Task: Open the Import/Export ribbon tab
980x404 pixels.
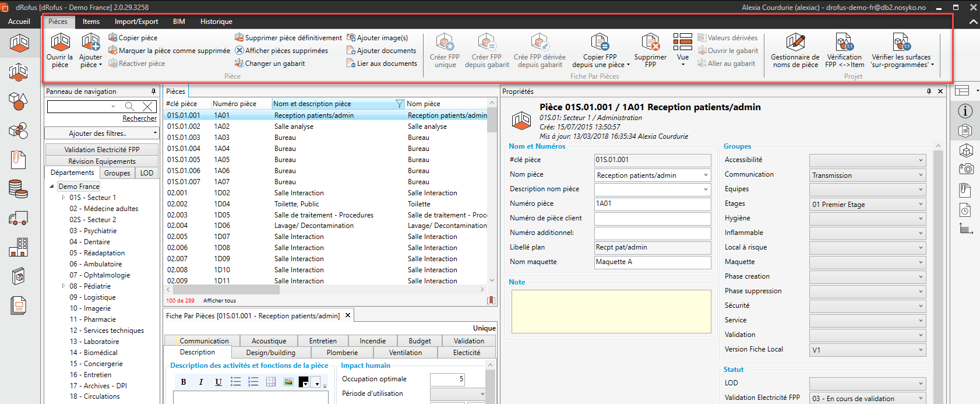Action: coord(136,22)
